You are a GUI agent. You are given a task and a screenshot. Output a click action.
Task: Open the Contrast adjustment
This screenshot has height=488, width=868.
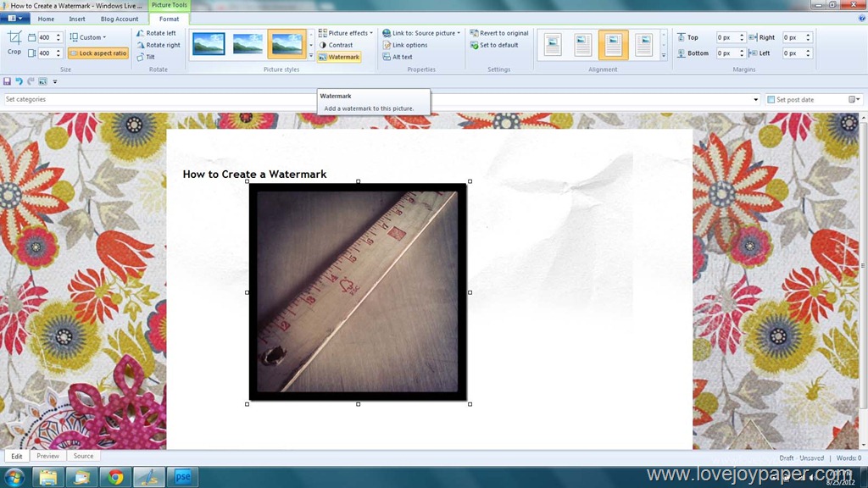(x=336, y=45)
